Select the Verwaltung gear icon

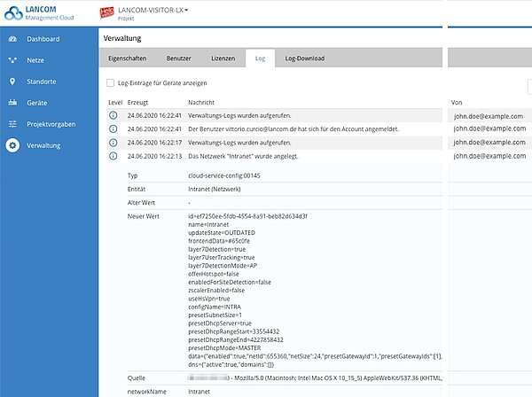point(12,145)
